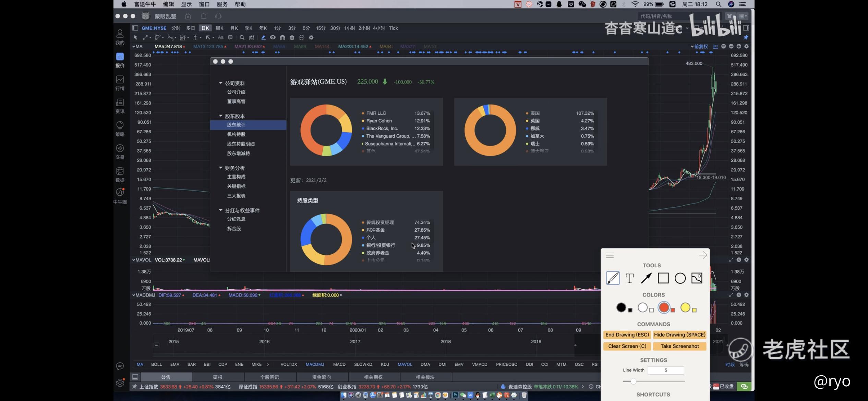868x401 pixels.
Task: Toggle SAR indicator on the chart
Action: (x=192, y=364)
